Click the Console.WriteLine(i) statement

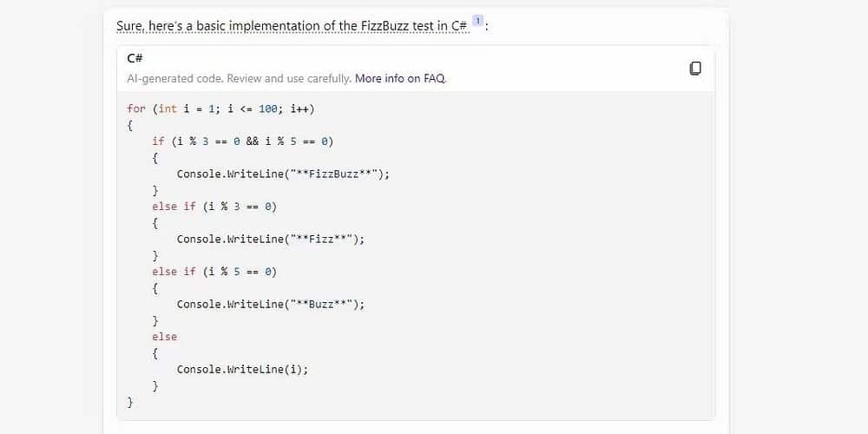tap(242, 369)
